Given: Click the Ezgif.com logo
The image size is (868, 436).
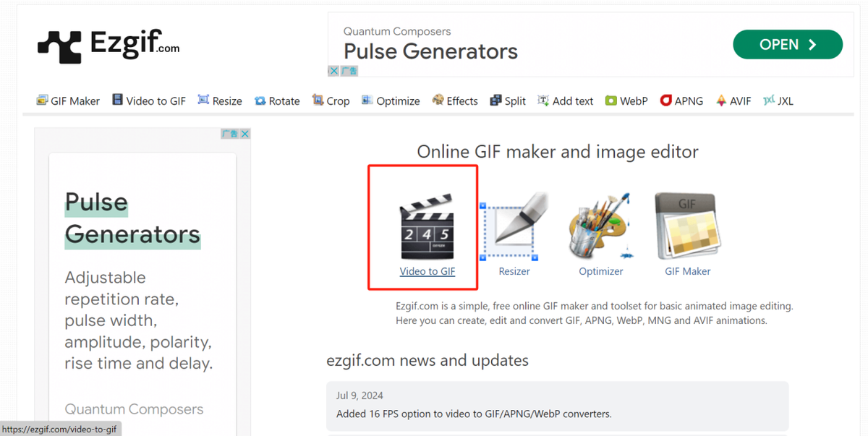Looking at the screenshot, I should (109, 45).
